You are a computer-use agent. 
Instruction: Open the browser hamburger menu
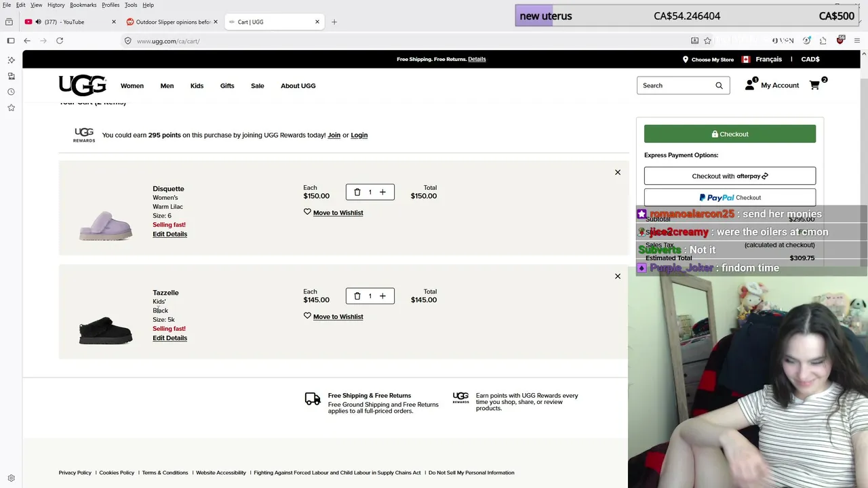(857, 41)
